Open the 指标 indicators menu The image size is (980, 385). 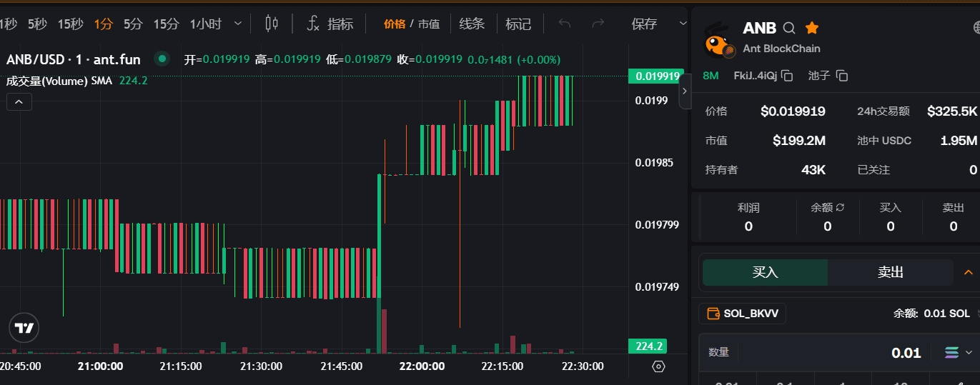(330, 24)
